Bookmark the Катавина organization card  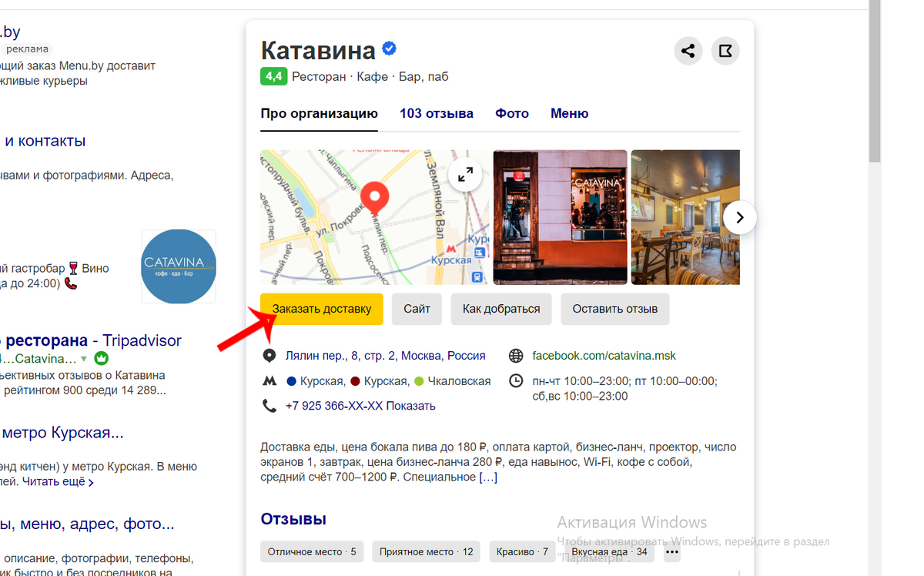coord(725,52)
